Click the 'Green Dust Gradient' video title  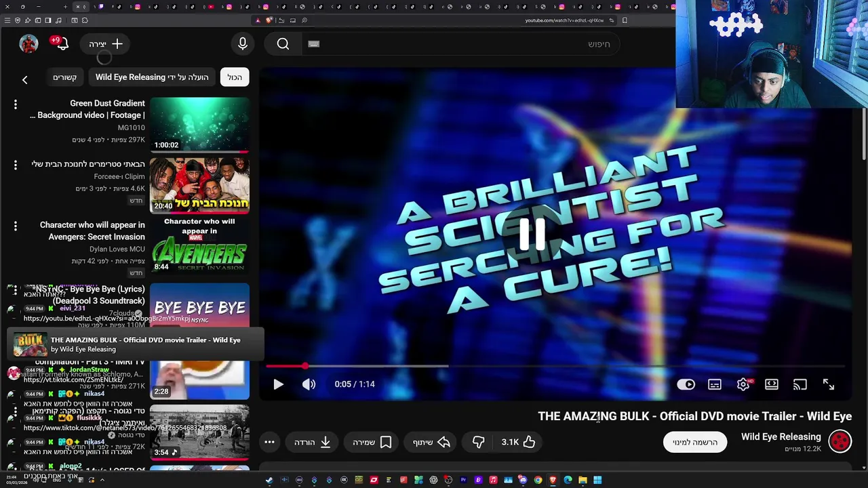coord(88,109)
